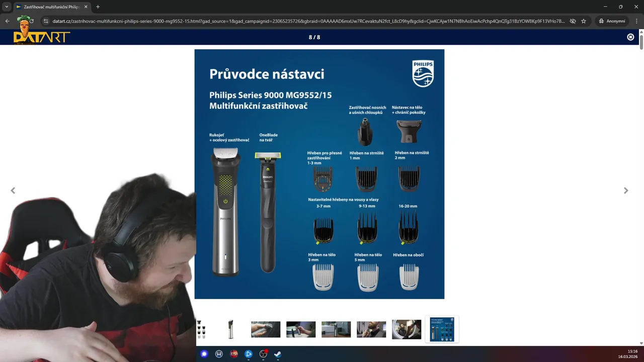
Task: Open the attachments overview thumbnail with six combs
Action: (201, 329)
